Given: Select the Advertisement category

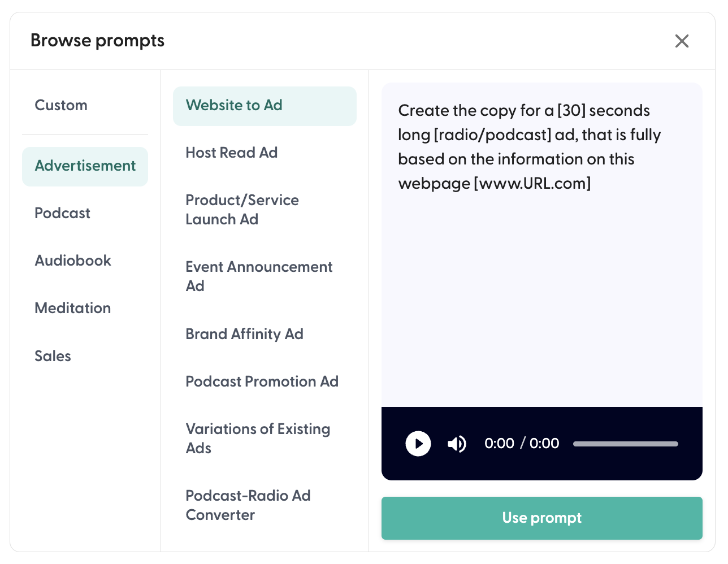Looking at the screenshot, I should coord(85,166).
